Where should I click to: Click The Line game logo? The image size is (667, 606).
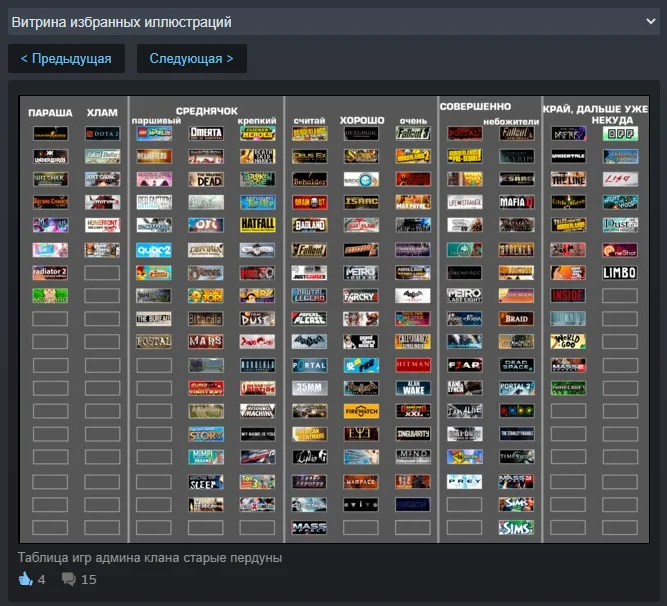click(x=568, y=179)
